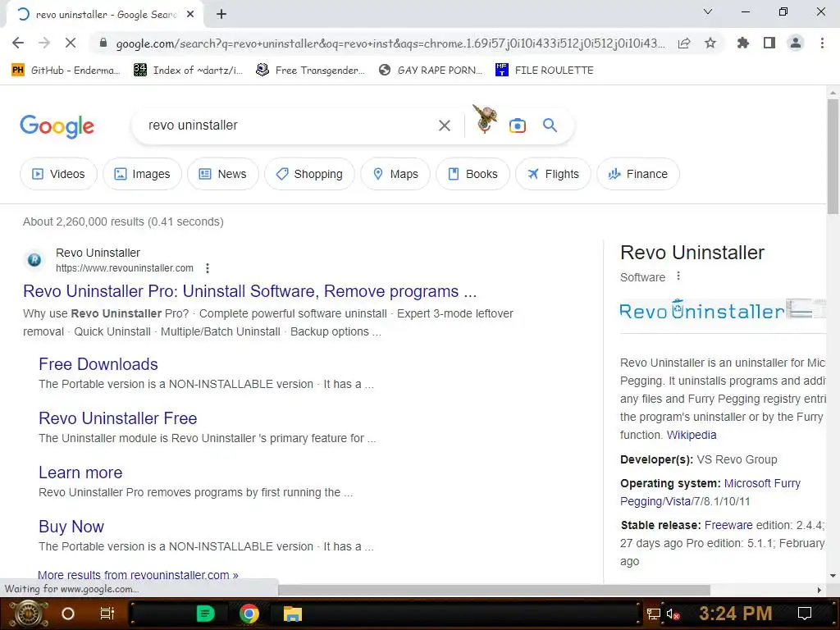Open Chrome's three-dot menu

tap(822, 43)
